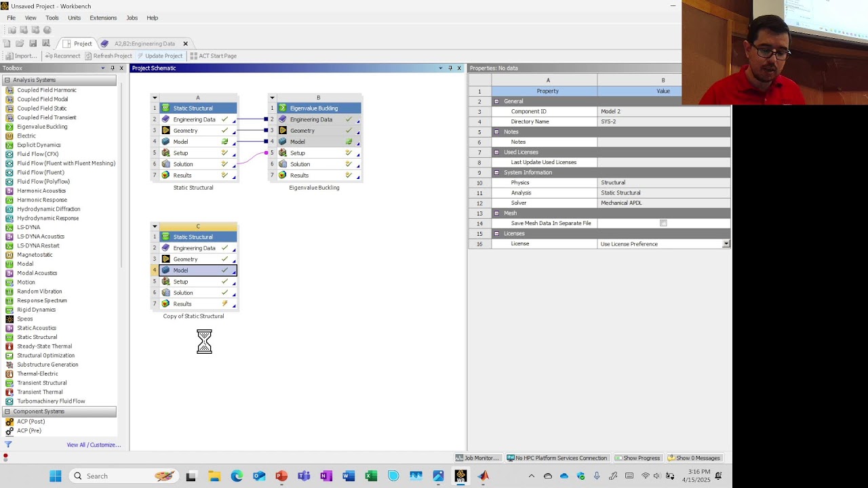Open the File menu
This screenshot has width=868, height=488.
pyautogui.click(x=12, y=18)
